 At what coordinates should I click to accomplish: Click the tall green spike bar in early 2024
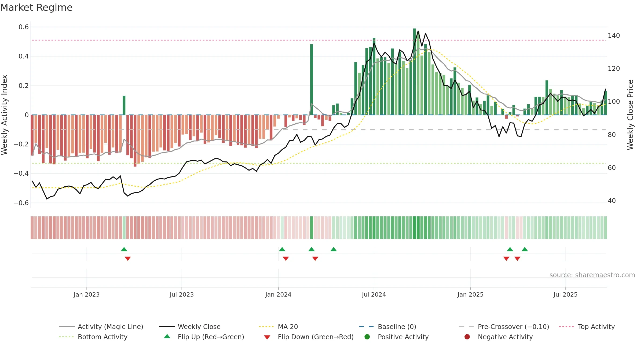312,79
